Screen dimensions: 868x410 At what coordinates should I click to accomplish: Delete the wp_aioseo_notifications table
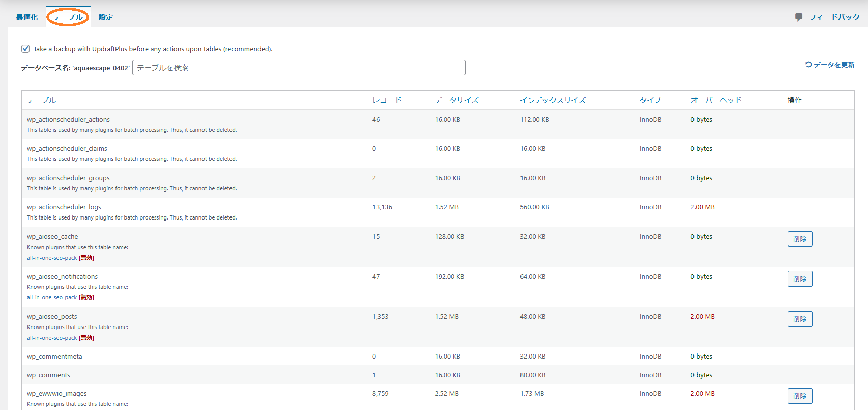(799, 279)
